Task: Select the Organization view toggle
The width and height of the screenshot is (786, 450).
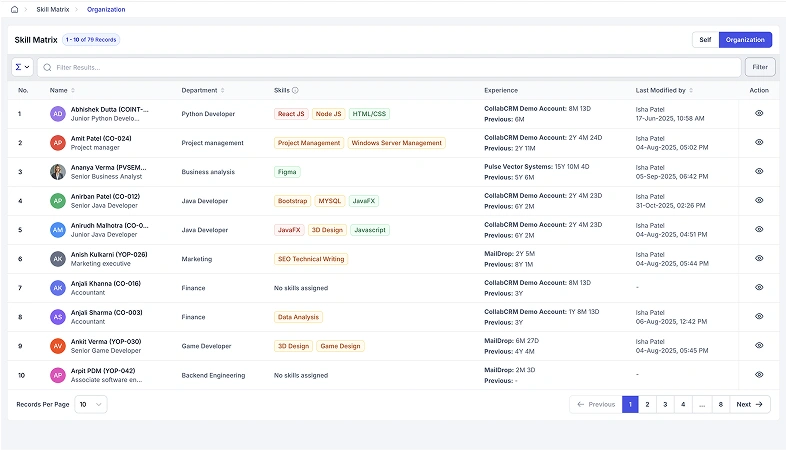Action: 745,40
